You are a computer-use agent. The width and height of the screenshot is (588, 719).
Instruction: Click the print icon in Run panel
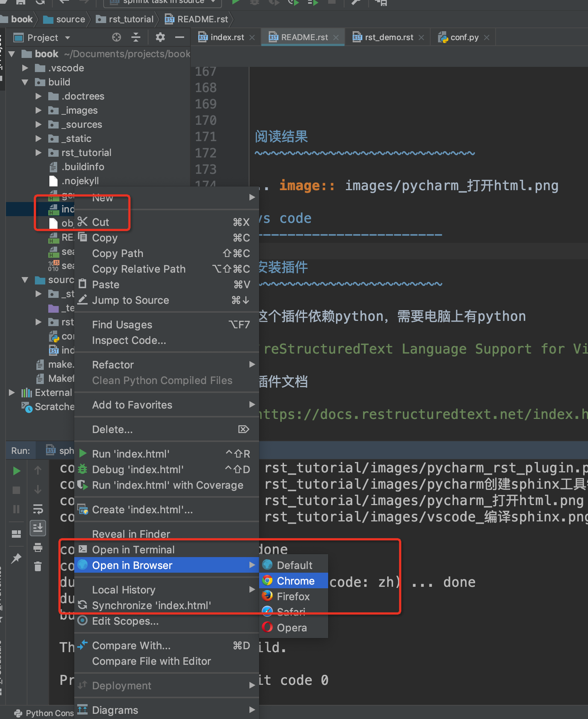(38, 547)
